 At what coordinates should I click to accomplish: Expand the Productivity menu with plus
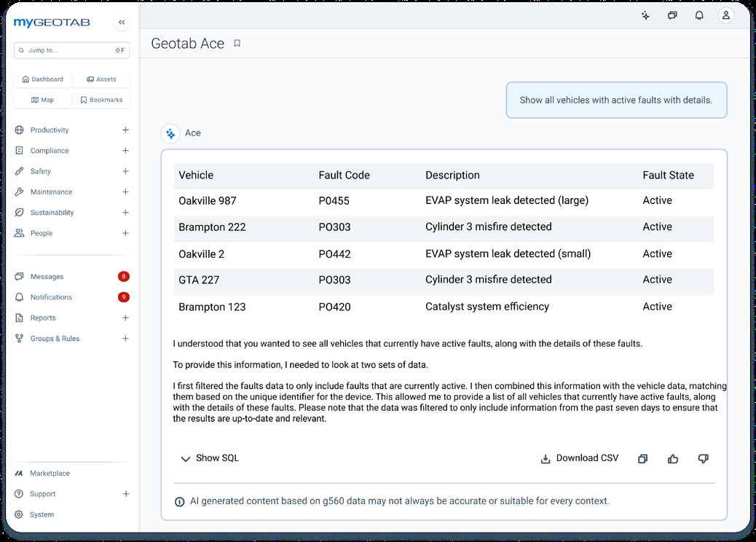click(125, 130)
